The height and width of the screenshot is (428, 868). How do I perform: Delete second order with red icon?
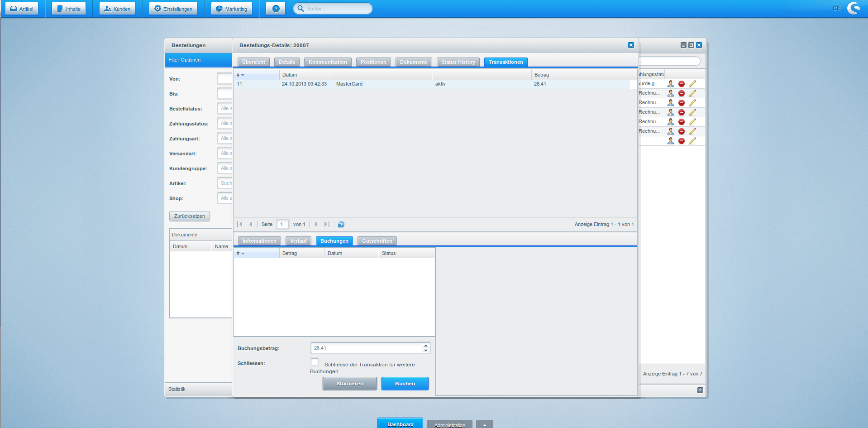pyautogui.click(x=682, y=93)
